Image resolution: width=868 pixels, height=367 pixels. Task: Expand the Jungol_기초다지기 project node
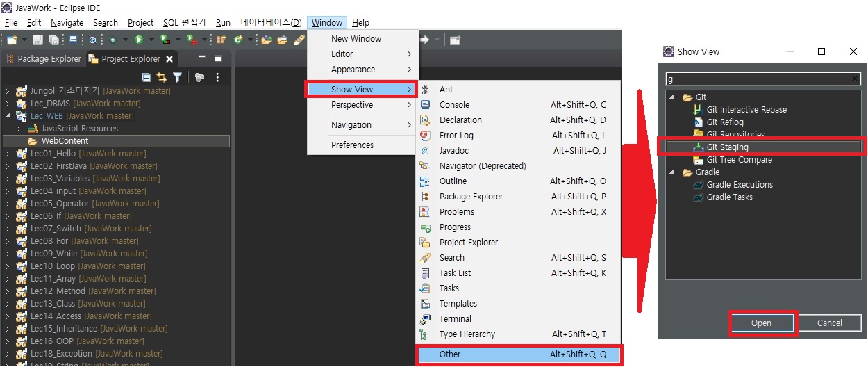point(7,91)
